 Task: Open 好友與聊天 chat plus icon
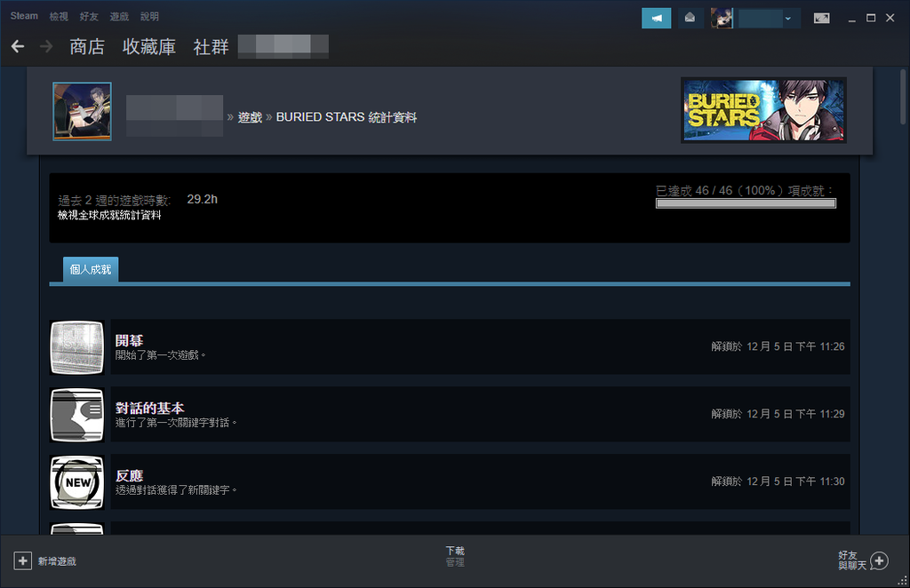click(879, 560)
